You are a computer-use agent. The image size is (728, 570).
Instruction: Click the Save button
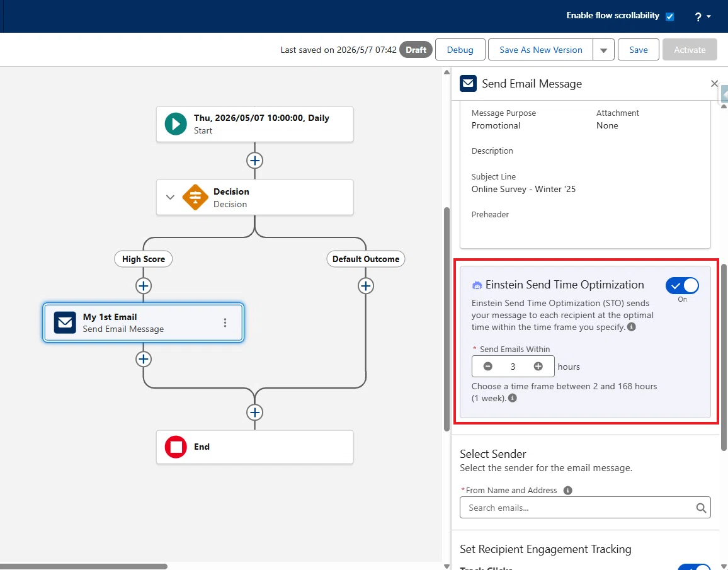(639, 50)
